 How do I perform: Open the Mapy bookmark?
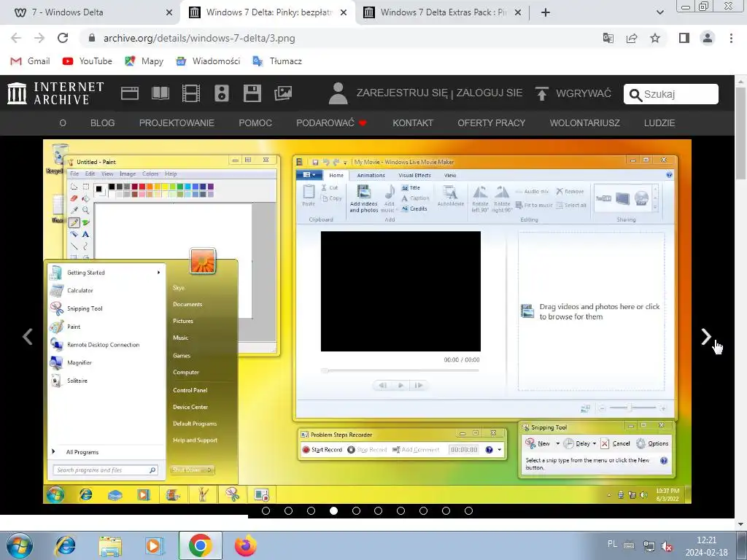(x=144, y=61)
